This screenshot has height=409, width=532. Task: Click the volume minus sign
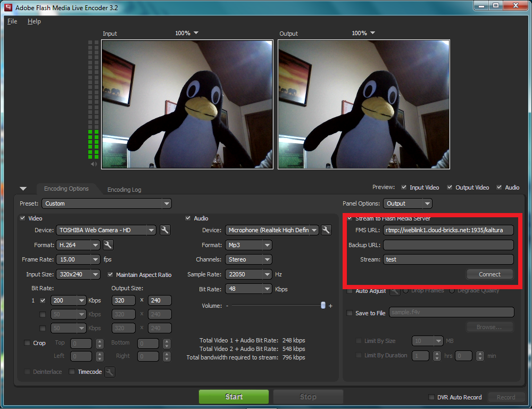227,306
